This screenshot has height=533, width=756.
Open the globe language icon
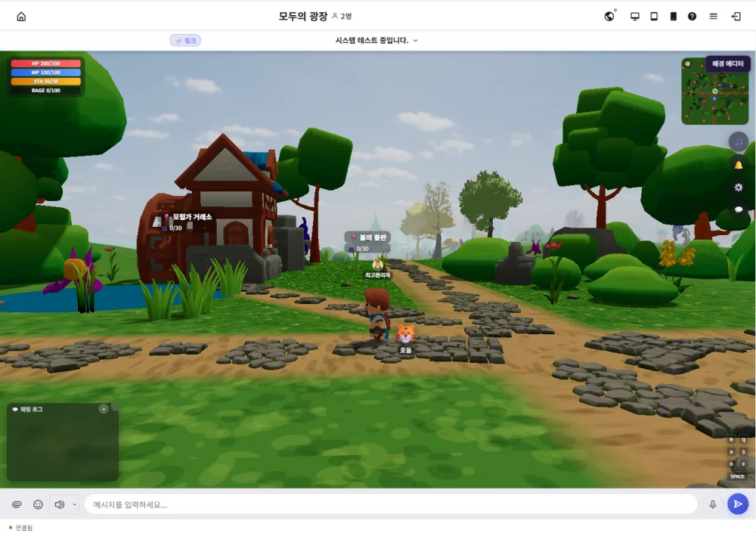[609, 17]
